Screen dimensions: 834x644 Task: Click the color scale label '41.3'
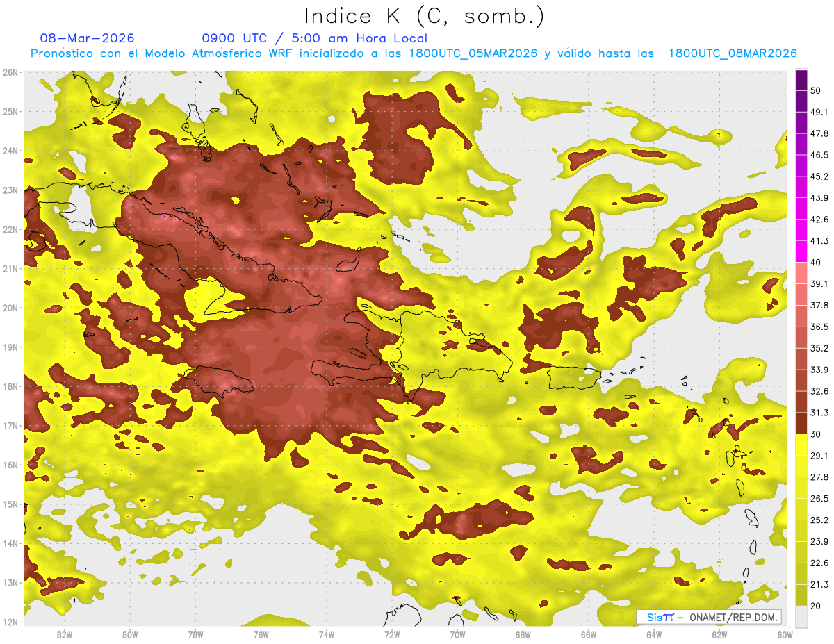point(819,241)
